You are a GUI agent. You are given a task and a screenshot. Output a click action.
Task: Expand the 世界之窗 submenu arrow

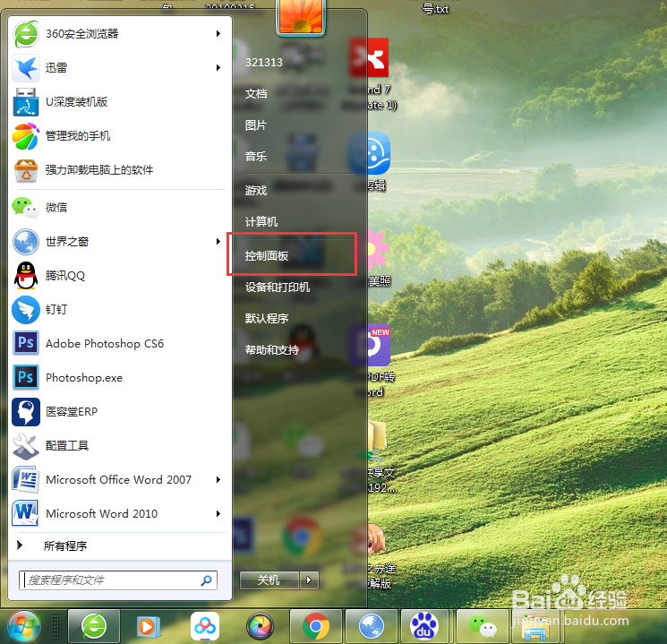(x=218, y=242)
